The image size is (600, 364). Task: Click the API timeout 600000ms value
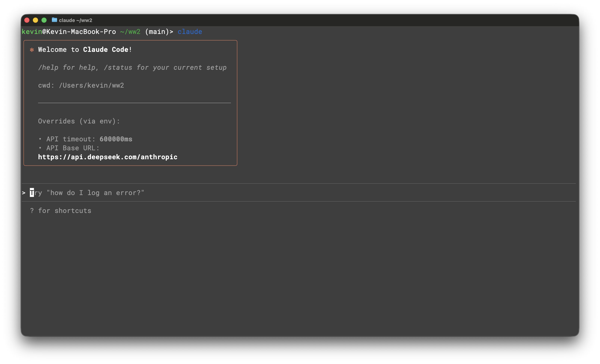(x=116, y=139)
